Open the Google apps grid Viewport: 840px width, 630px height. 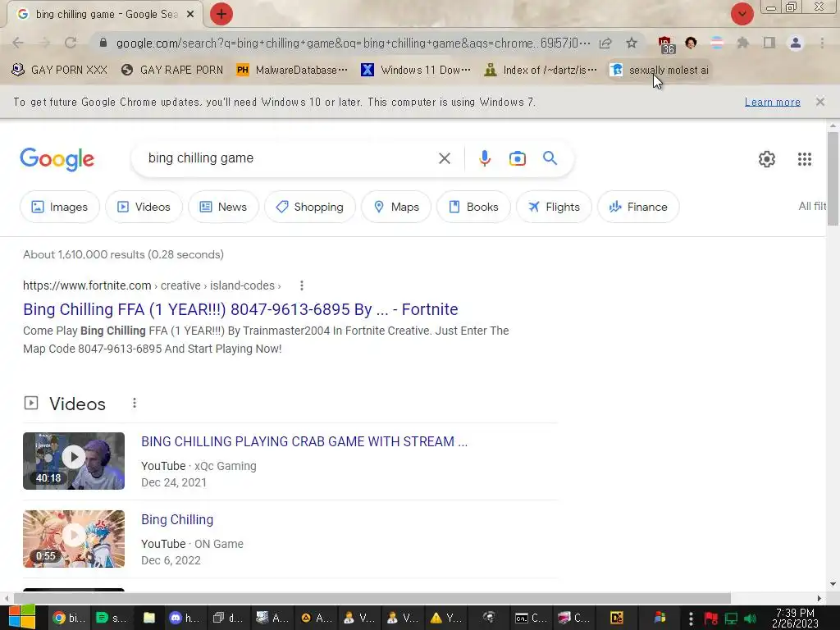tap(804, 159)
